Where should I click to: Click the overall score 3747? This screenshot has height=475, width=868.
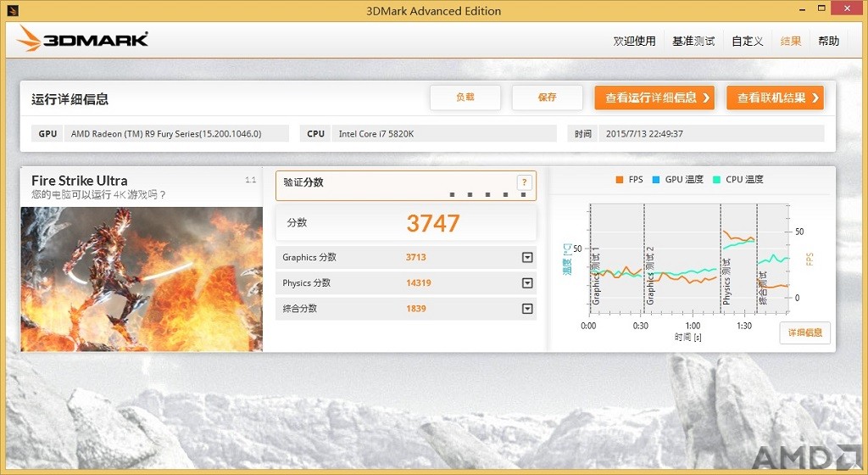tap(433, 223)
